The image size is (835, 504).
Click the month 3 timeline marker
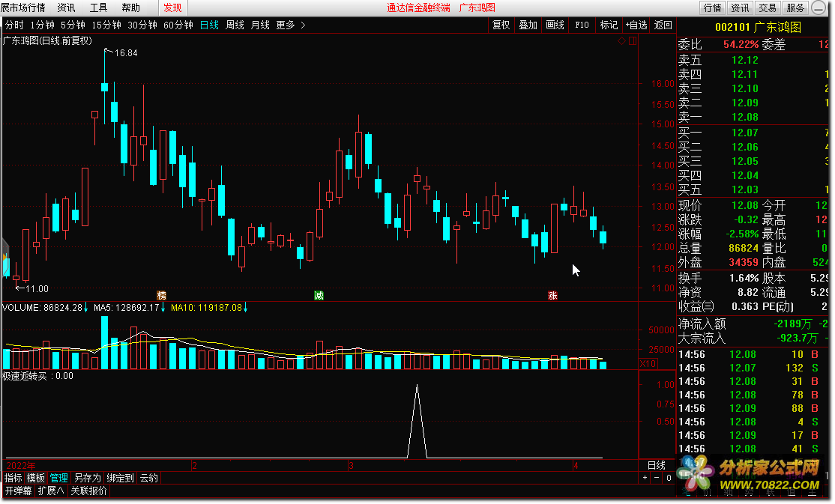click(x=351, y=466)
